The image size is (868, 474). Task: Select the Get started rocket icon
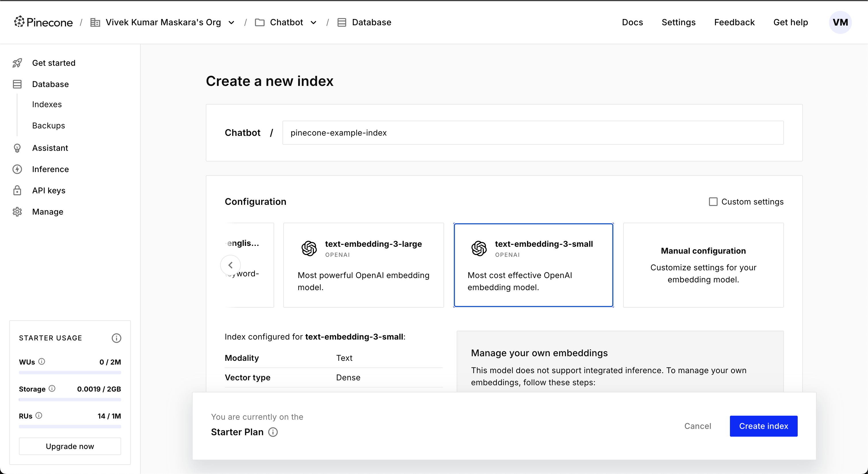tap(17, 63)
